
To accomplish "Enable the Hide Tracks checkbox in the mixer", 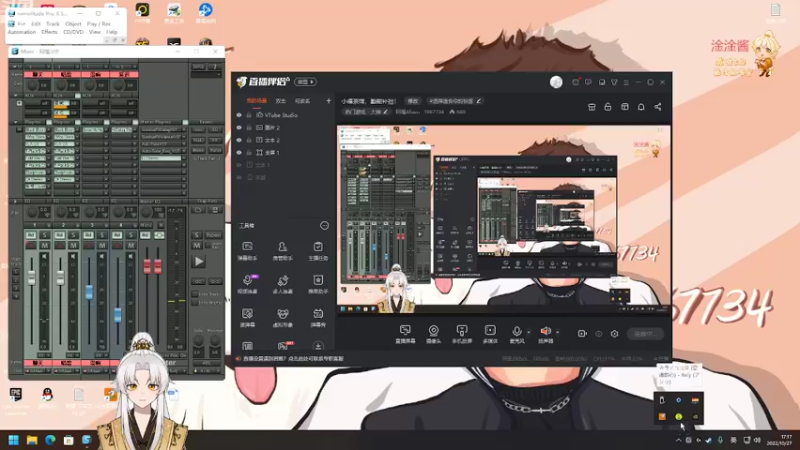I will pyautogui.click(x=195, y=294).
